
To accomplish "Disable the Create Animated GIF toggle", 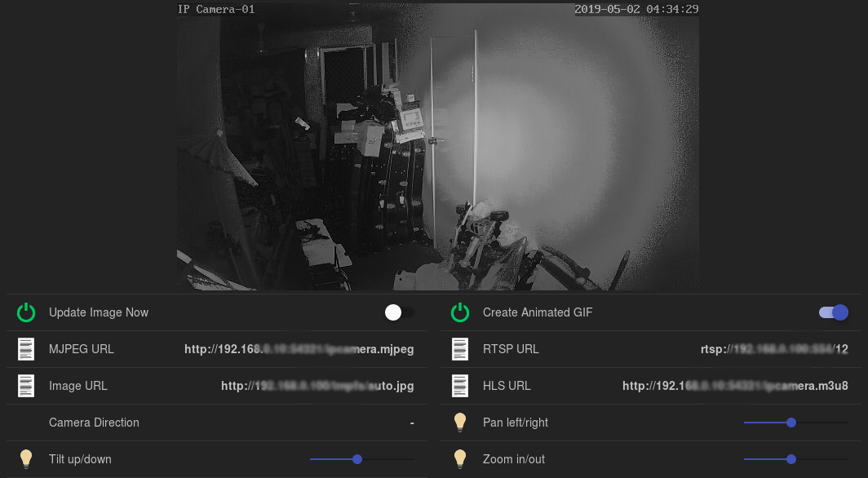I will [x=832, y=312].
